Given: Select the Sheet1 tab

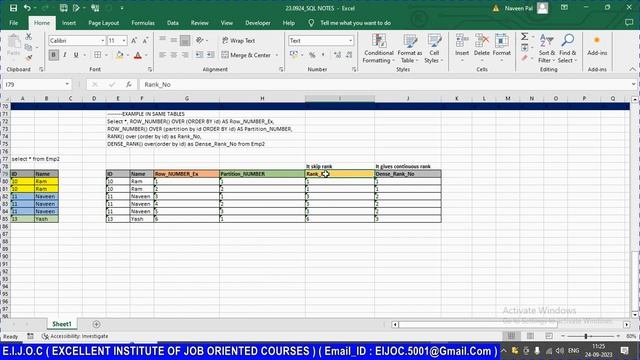Looking at the screenshot, I should pyautogui.click(x=62, y=324).
